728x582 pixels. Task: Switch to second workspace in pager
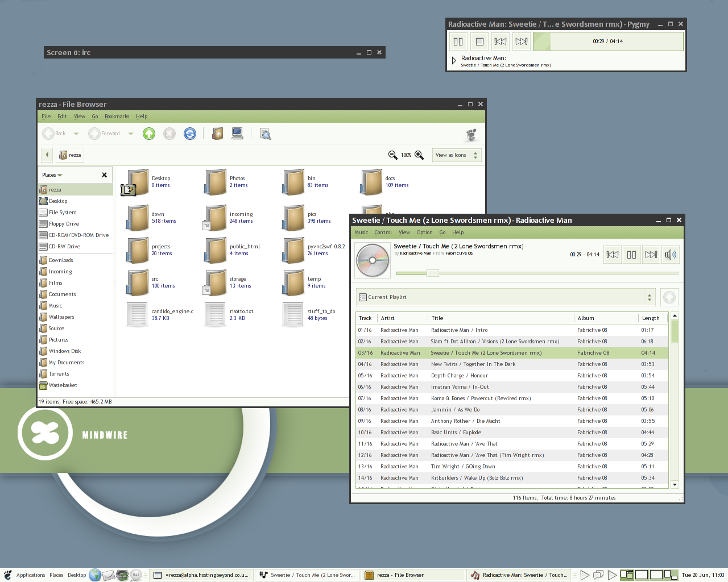tap(642, 575)
